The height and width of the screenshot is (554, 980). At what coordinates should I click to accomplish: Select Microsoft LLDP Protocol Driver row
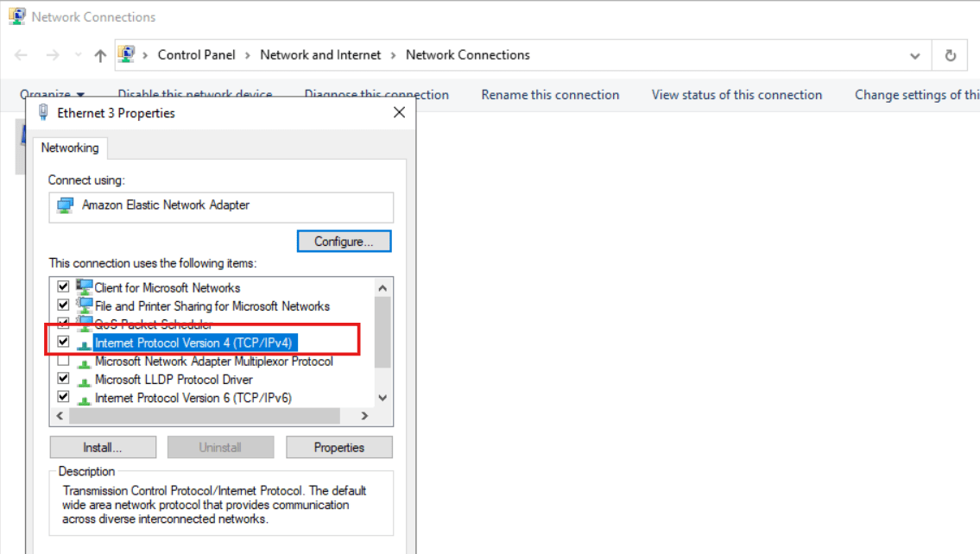tap(174, 380)
